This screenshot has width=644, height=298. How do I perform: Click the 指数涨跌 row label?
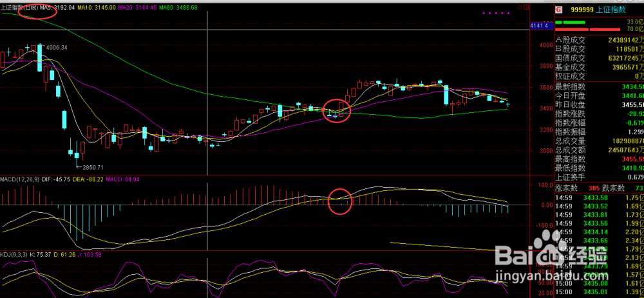point(569,114)
